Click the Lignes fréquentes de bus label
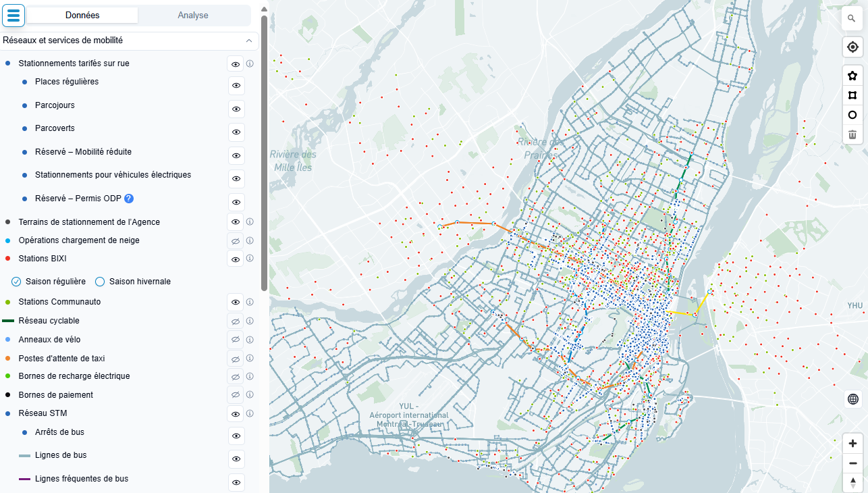 click(82, 479)
